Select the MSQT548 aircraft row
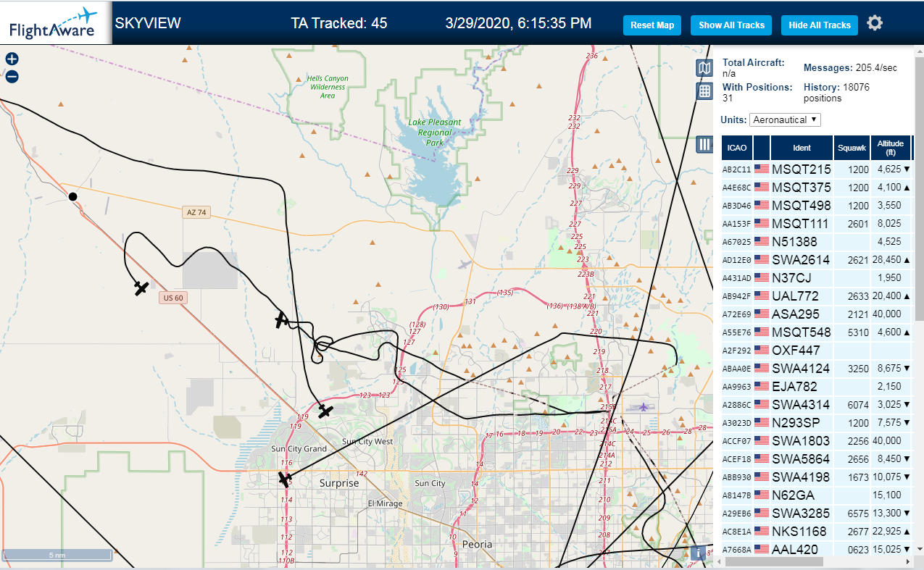Image resolution: width=924 pixels, height=570 pixels. (x=817, y=332)
